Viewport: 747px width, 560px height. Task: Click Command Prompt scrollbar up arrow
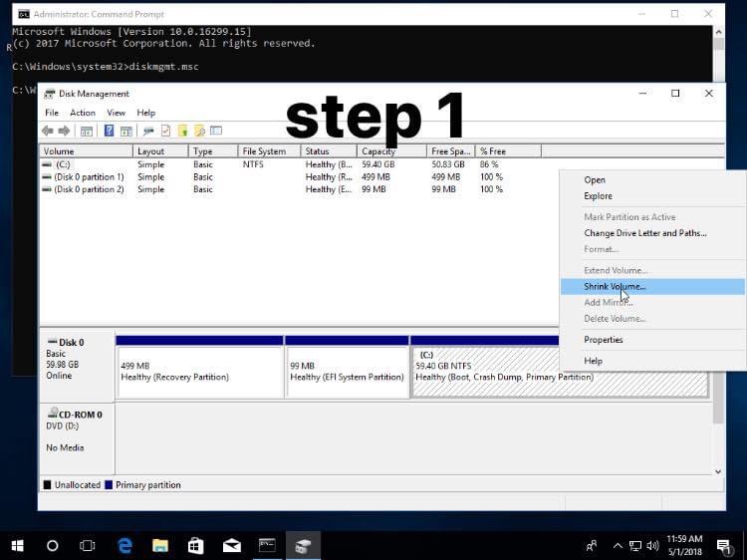[x=718, y=32]
